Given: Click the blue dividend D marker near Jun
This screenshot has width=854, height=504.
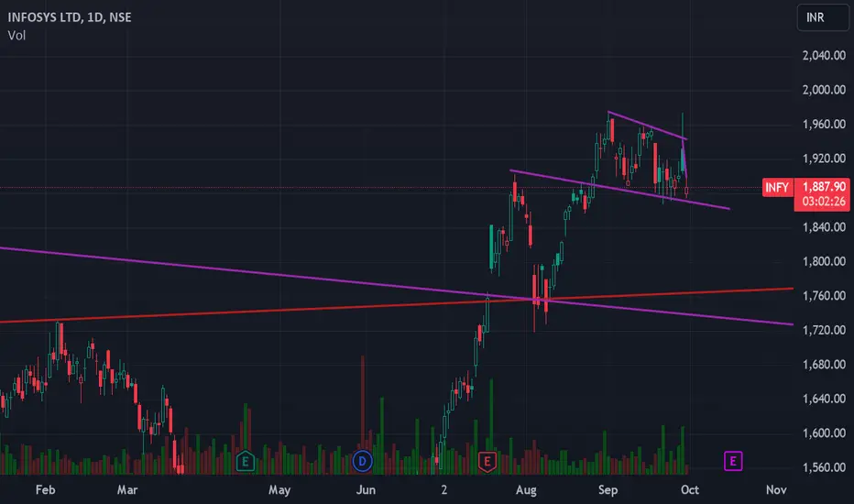Looking at the screenshot, I should pos(362,462).
